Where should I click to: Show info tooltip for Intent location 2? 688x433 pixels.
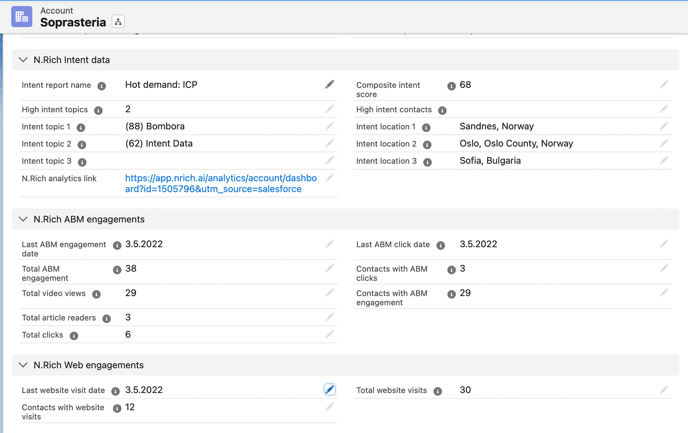(427, 145)
